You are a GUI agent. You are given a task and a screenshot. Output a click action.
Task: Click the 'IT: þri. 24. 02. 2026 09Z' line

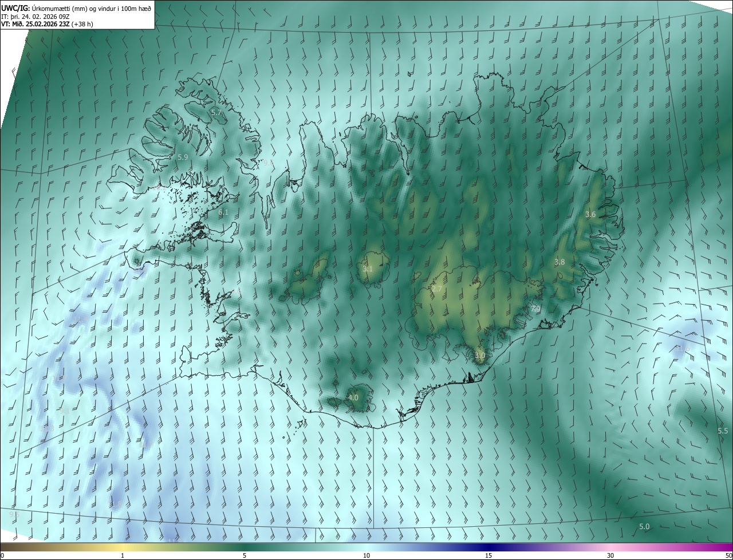(36, 16)
